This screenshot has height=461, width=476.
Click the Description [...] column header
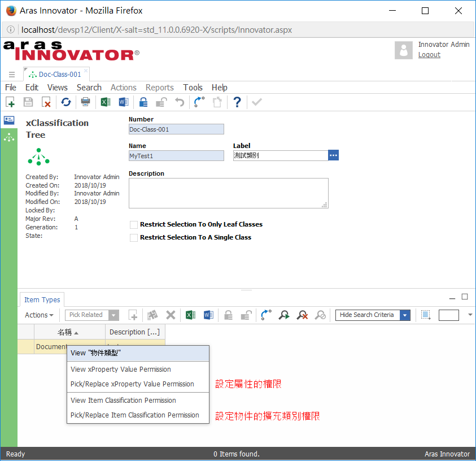[135, 332]
